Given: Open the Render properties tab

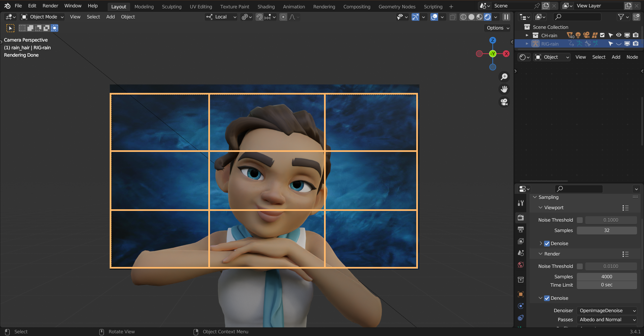Looking at the screenshot, I should click(521, 217).
